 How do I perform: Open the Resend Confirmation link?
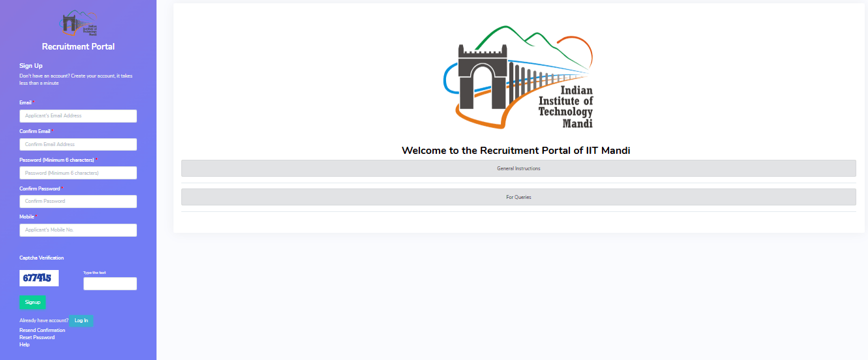tap(42, 331)
